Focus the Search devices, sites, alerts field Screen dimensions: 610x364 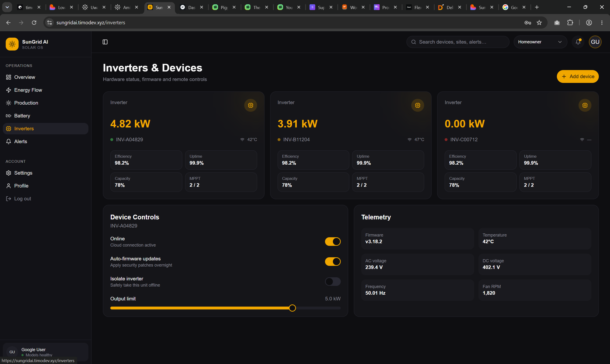click(x=458, y=42)
